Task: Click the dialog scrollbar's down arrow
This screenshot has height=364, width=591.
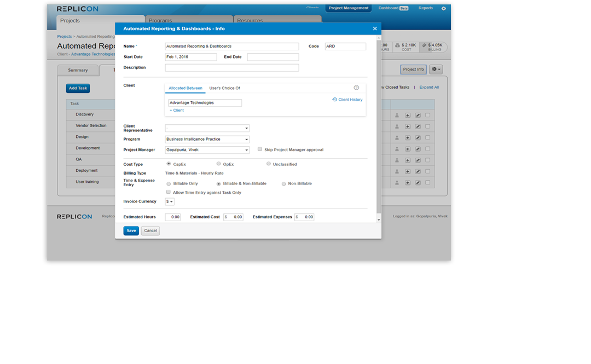Action: pos(379,220)
